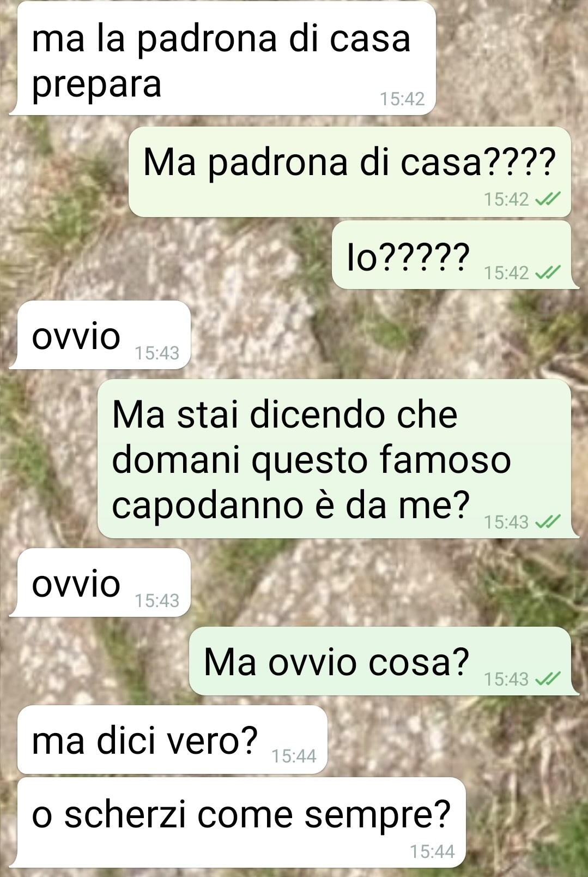Tap the 15:42 timestamp on the first received message
Image resolution: width=588 pixels, height=877 pixels.
[402, 99]
